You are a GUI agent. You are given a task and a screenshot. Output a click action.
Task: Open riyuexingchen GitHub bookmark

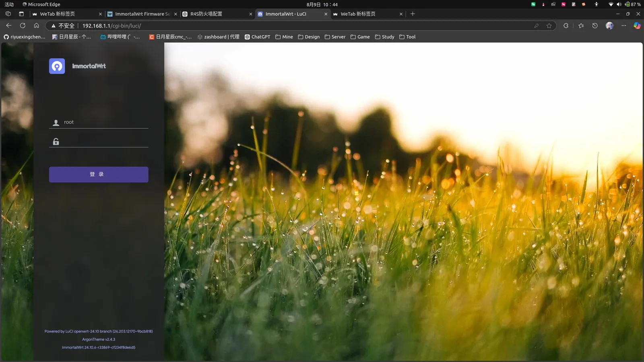coord(24,37)
